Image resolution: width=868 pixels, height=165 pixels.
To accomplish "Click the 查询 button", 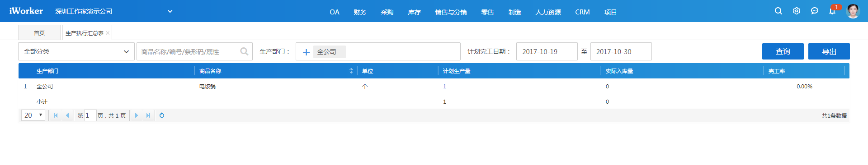I will (x=783, y=51).
